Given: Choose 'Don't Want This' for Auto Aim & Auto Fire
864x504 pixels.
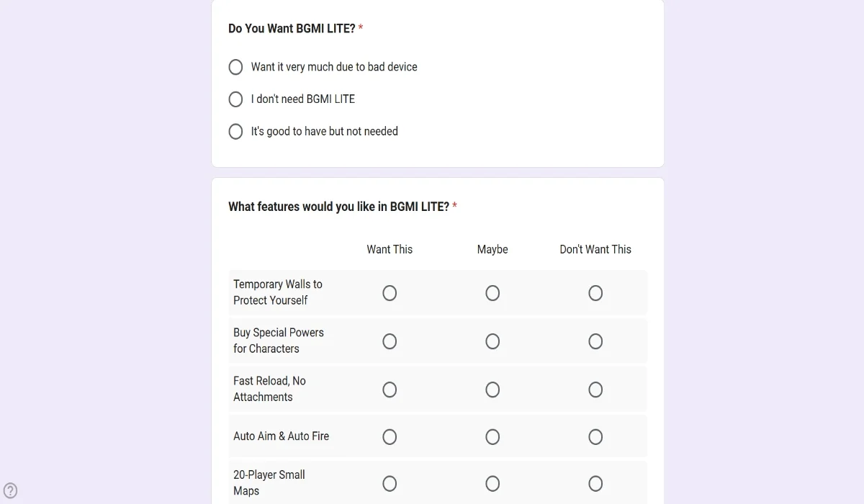Looking at the screenshot, I should pyautogui.click(x=595, y=437).
